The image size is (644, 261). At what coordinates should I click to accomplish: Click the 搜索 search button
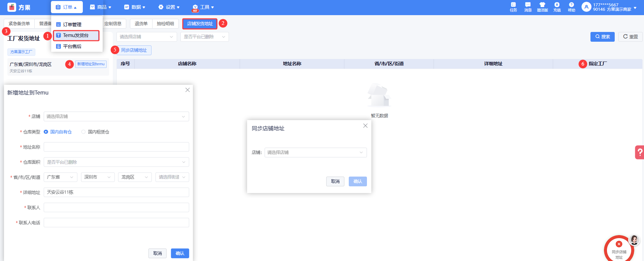pyautogui.click(x=602, y=37)
